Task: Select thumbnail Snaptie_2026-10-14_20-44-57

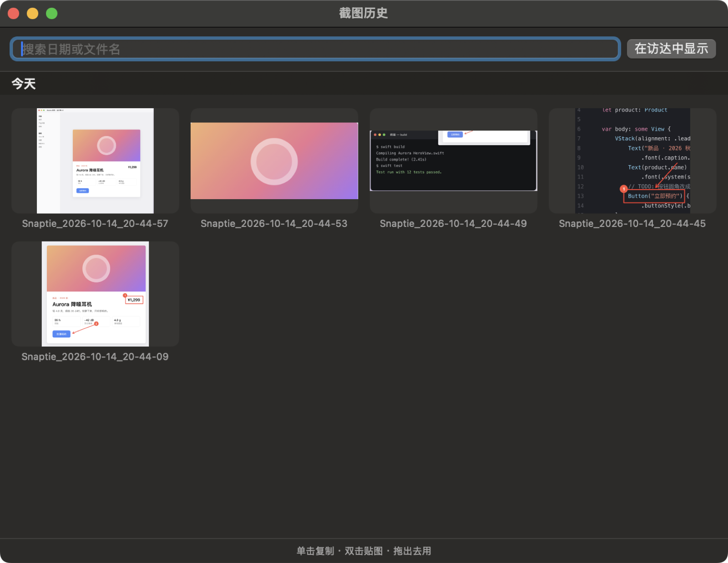Action: (x=95, y=161)
